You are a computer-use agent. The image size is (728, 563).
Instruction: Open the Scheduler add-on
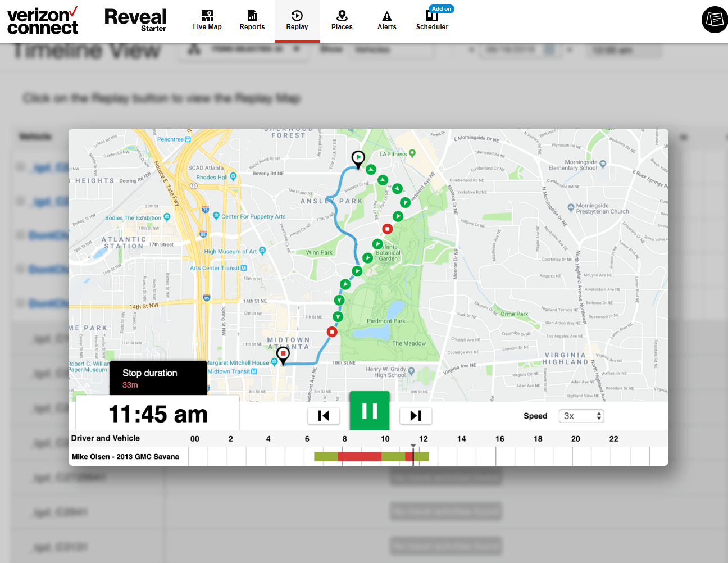click(432, 20)
